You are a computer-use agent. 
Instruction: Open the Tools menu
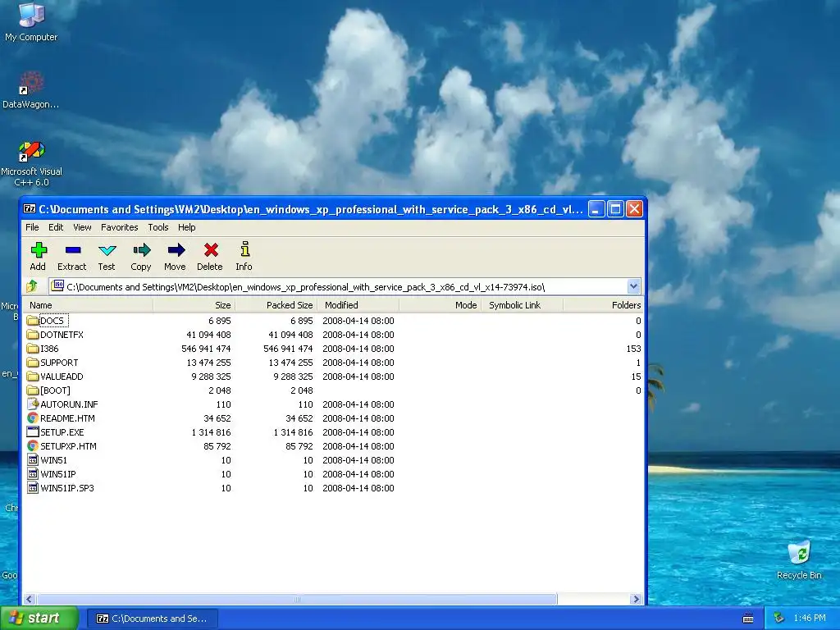158,227
